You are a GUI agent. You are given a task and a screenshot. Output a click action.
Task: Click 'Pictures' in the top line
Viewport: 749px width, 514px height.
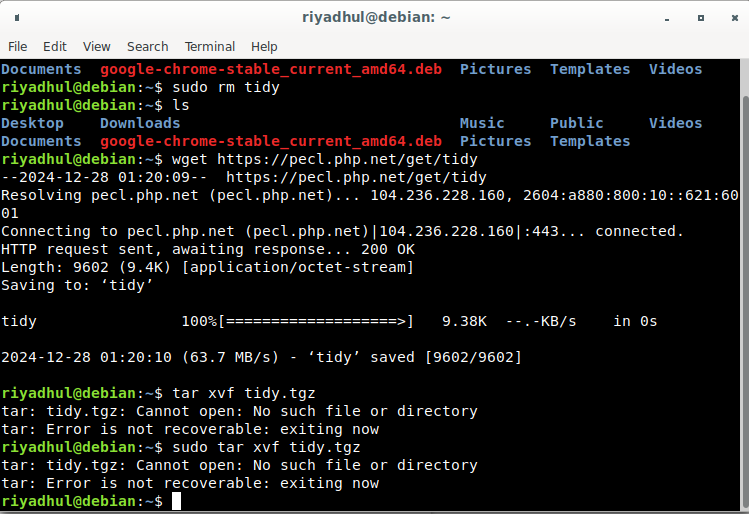(x=495, y=69)
